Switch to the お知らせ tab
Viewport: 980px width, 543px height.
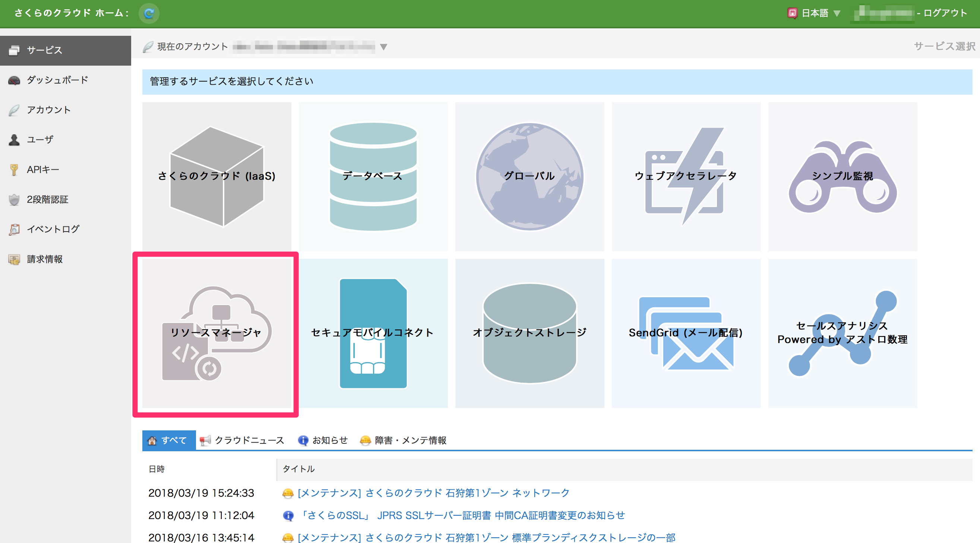[x=323, y=440]
